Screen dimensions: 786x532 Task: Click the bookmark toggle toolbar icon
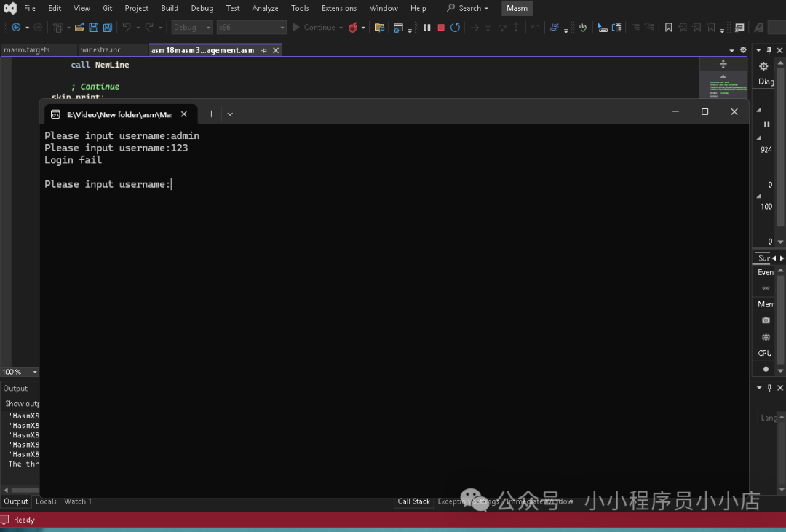[668, 28]
